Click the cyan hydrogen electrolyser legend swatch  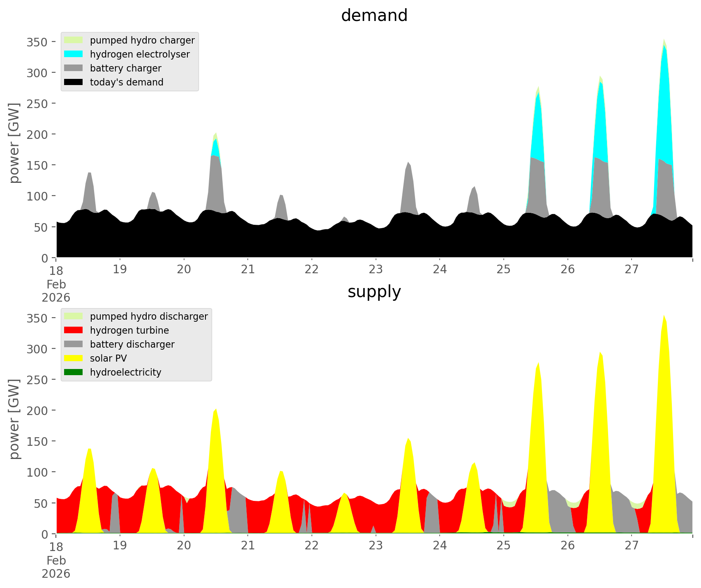coord(74,54)
